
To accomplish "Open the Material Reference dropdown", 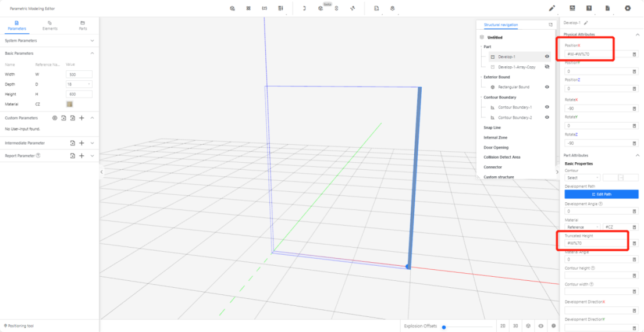I will pos(582,227).
